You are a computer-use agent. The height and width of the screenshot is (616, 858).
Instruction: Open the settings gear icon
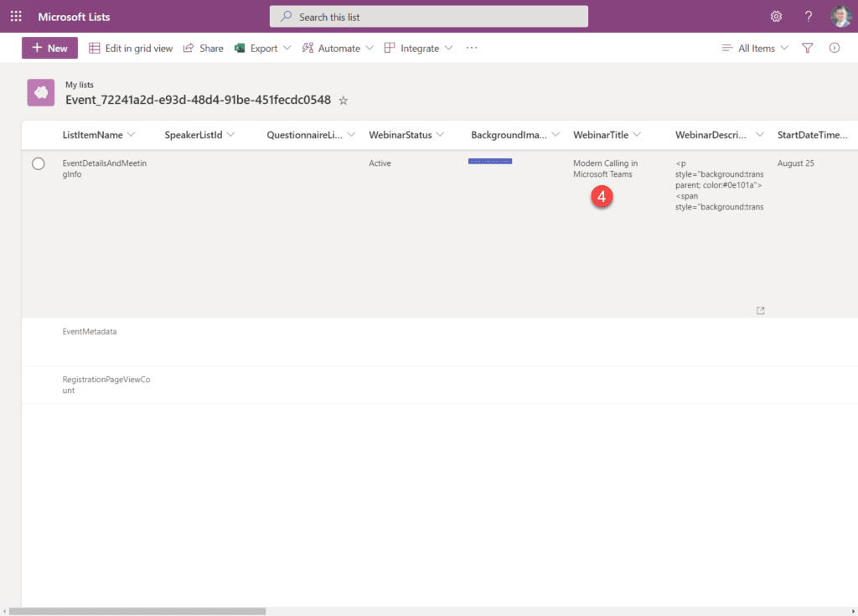(776, 17)
